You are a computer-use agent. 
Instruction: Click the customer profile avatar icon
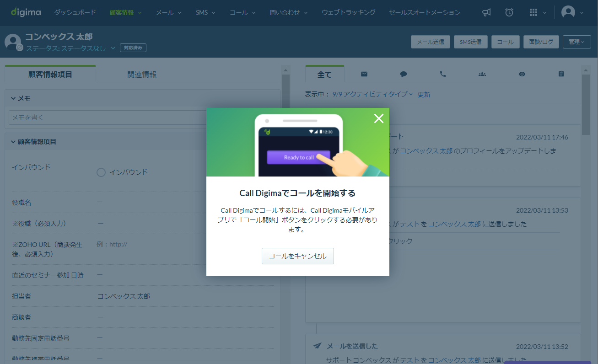point(13,42)
